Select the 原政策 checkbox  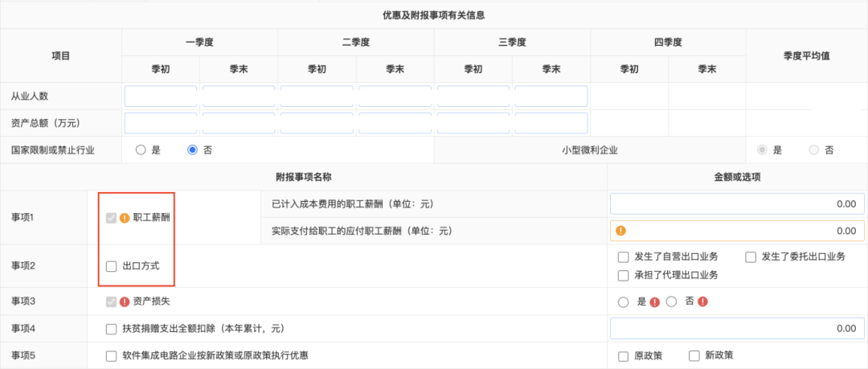(623, 355)
